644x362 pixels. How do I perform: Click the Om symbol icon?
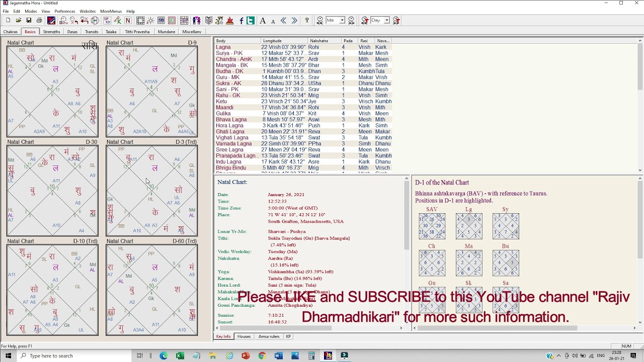(219, 21)
